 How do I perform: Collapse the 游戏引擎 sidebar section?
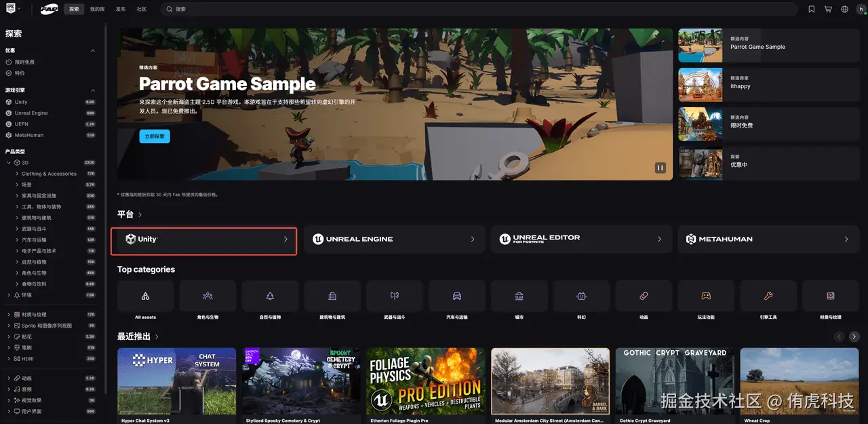(x=93, y=90)
